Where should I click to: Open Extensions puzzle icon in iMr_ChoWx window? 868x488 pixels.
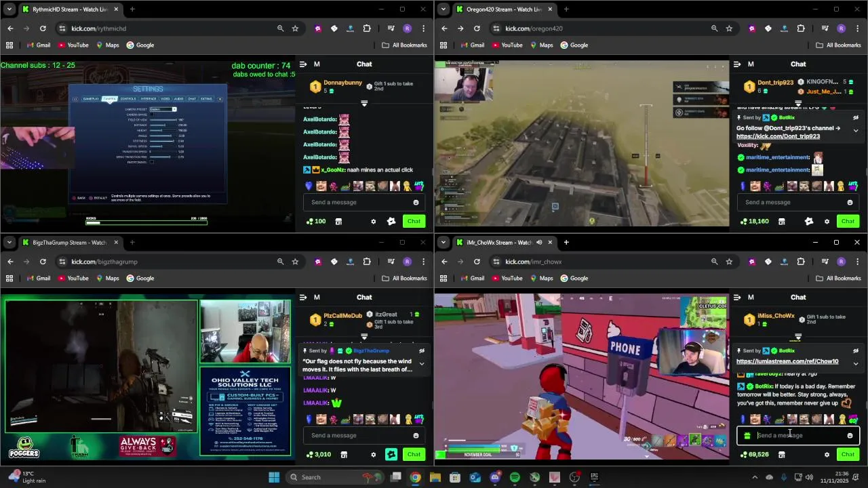801,262
